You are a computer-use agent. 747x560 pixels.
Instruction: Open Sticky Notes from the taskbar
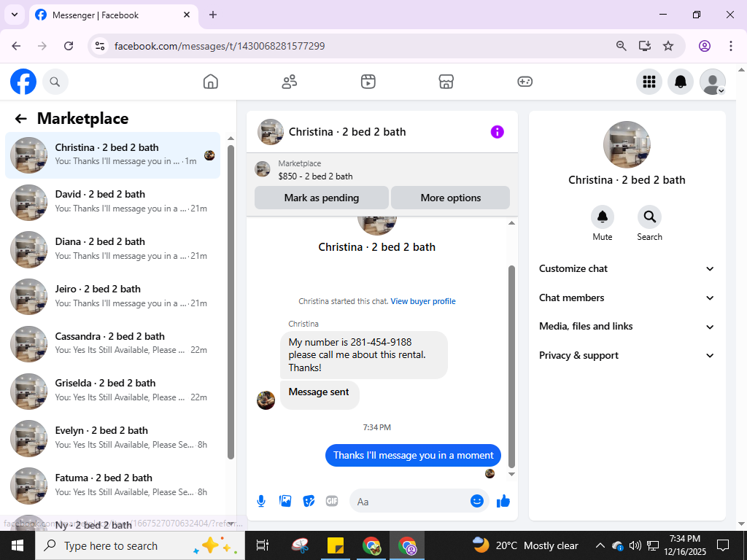(x=336, y=545)
